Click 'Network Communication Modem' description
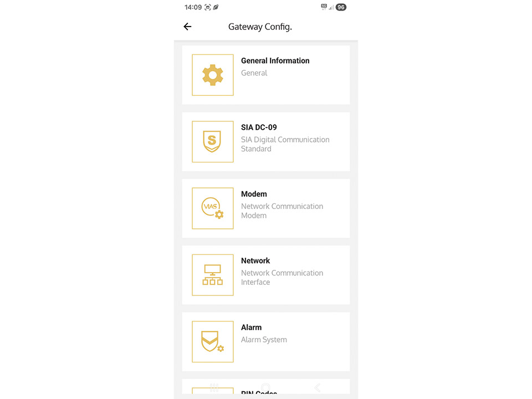Viewport: 532px width, 399px height. (x=282, y=211)
